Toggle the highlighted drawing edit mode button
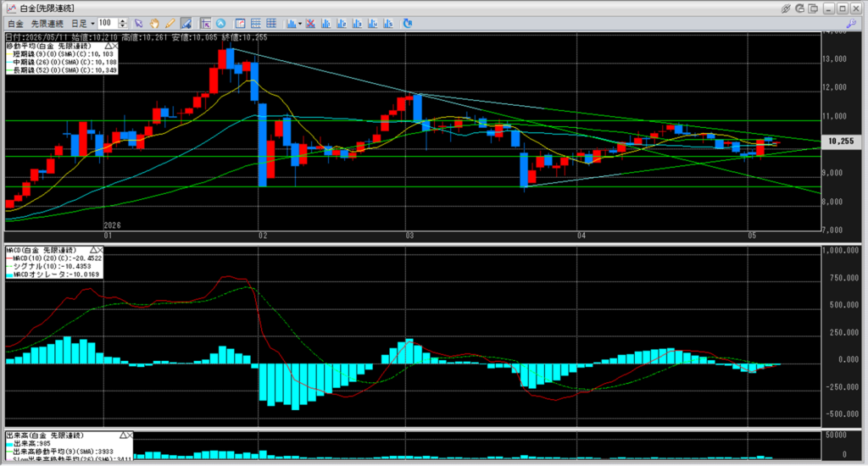868x466 pixels. (x=186, y=23)
